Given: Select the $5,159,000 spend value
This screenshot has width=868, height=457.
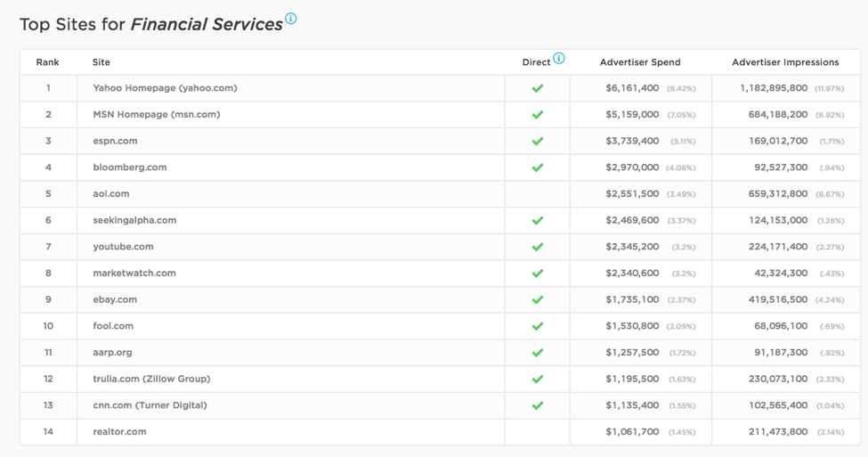Looking at the screenshot, I should pyautogui.click(x=632, y=114).
